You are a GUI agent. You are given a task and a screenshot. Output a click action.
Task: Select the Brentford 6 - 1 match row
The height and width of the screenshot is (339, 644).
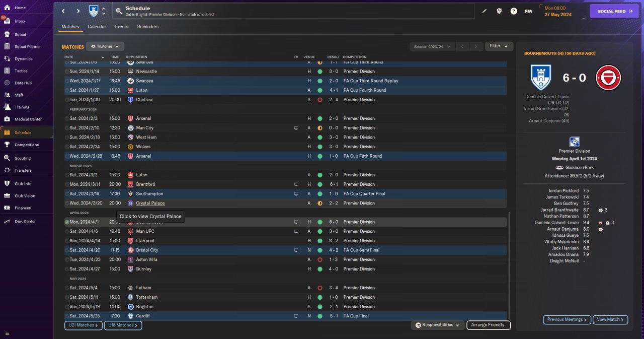pyautogui.click(x=285, y=184)
